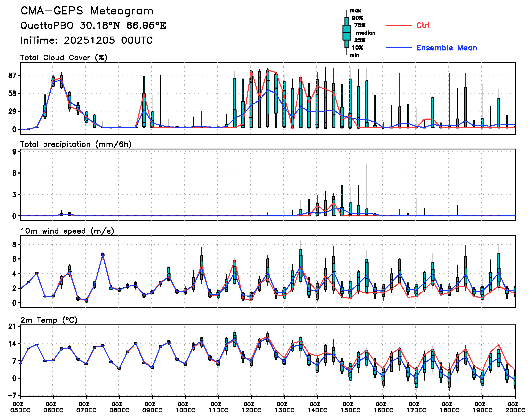
Task: Click the median label in the legend
Action: click(x=365, y=33)
